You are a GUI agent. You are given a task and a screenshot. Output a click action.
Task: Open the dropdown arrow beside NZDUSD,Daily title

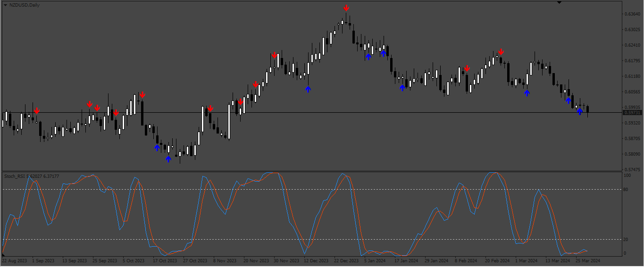6,5
